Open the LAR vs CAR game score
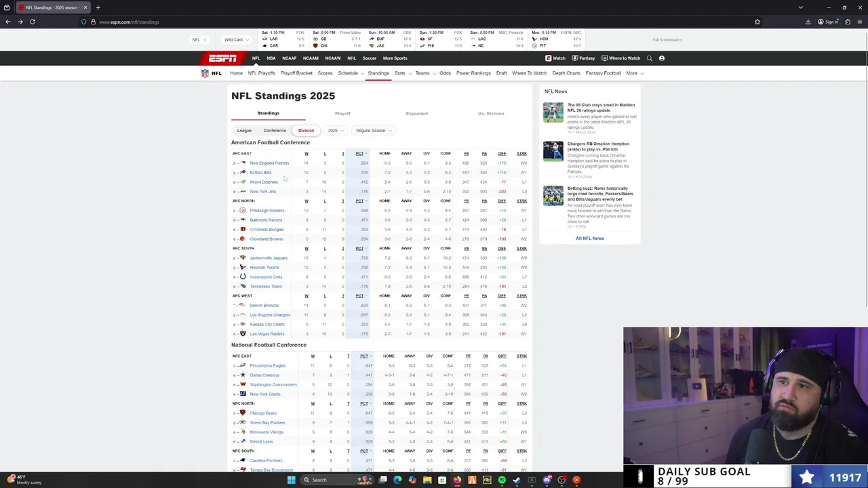Image resolution: width=868 pixels, height=488 pixels. [283, 39]
